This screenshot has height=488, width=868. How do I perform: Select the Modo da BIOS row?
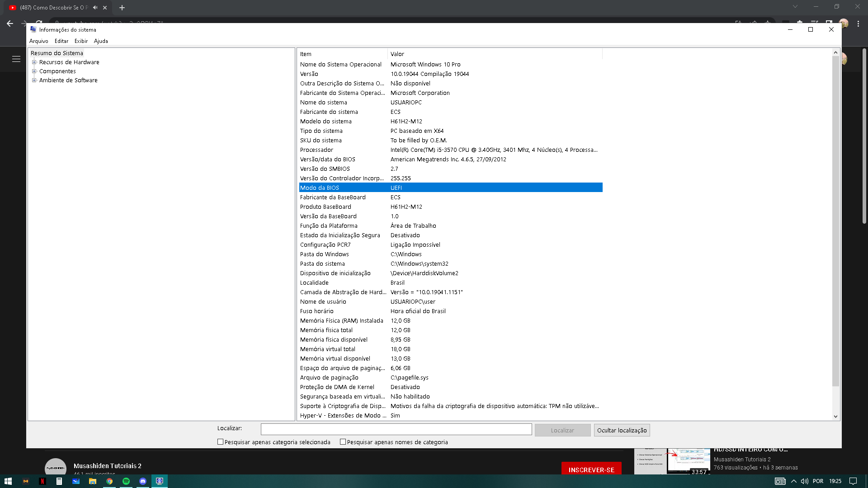pyautogui.click(x=451, y=188)
